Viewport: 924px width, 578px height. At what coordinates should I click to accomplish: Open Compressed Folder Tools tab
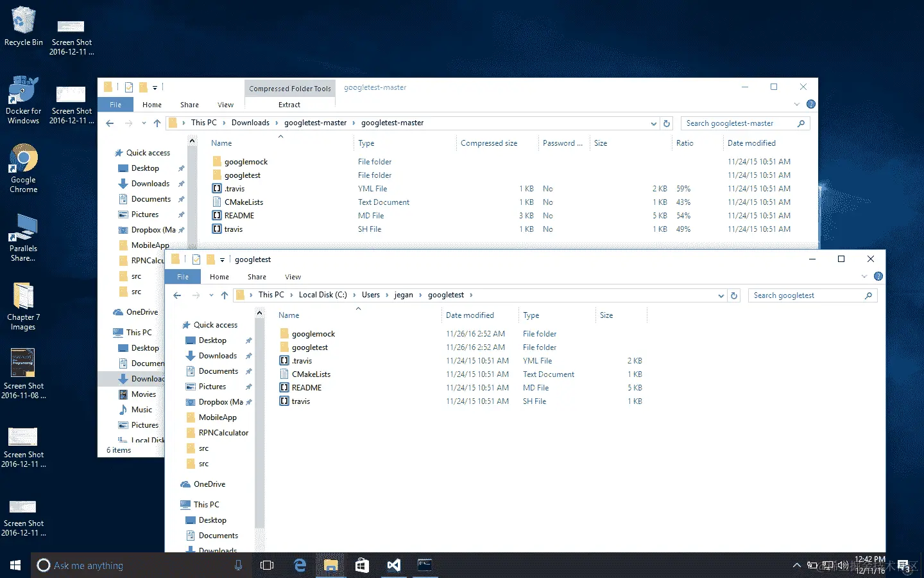[x=290, y=89]
